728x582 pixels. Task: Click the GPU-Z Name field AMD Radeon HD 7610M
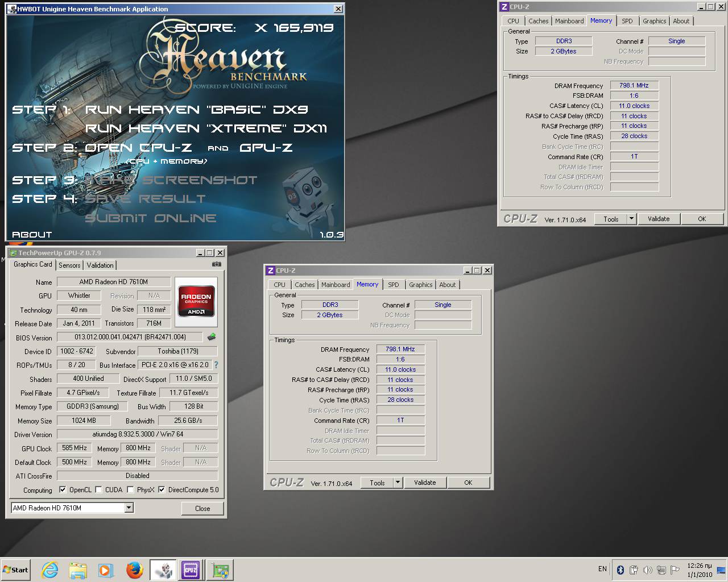click(114, 282)
